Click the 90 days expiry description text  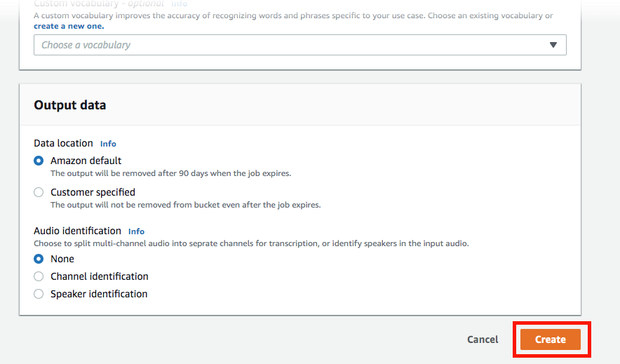[x=170, y=173]
